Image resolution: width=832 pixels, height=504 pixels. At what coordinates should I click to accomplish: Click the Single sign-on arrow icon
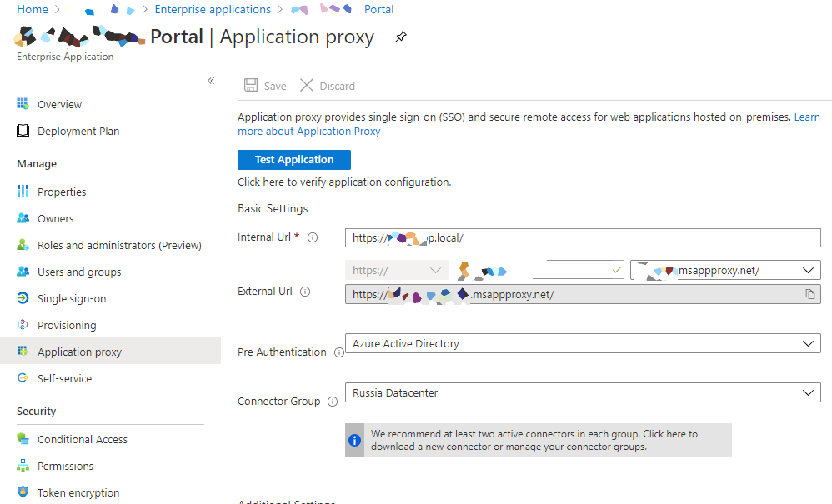[x=23, y=298]
